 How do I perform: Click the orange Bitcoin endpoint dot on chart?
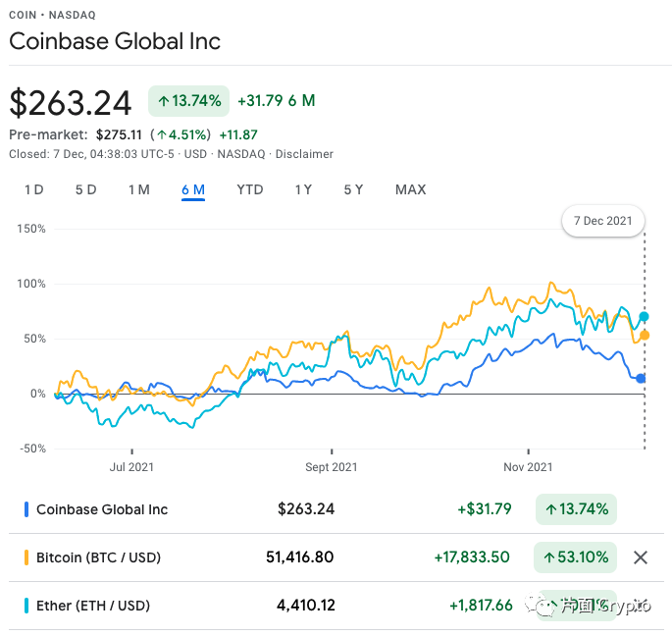(645, 336)
